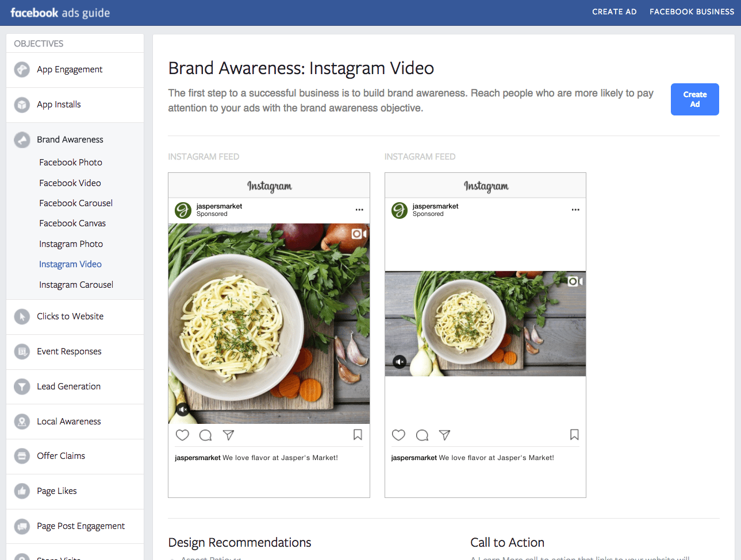The width and height of the screenshot is (741, 560).
Task: Select the active Instagram Video item
Action: click(70, 264)
